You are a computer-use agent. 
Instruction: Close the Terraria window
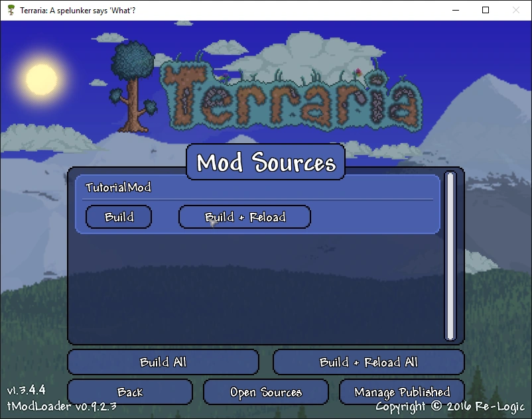(x=515, y=10)
